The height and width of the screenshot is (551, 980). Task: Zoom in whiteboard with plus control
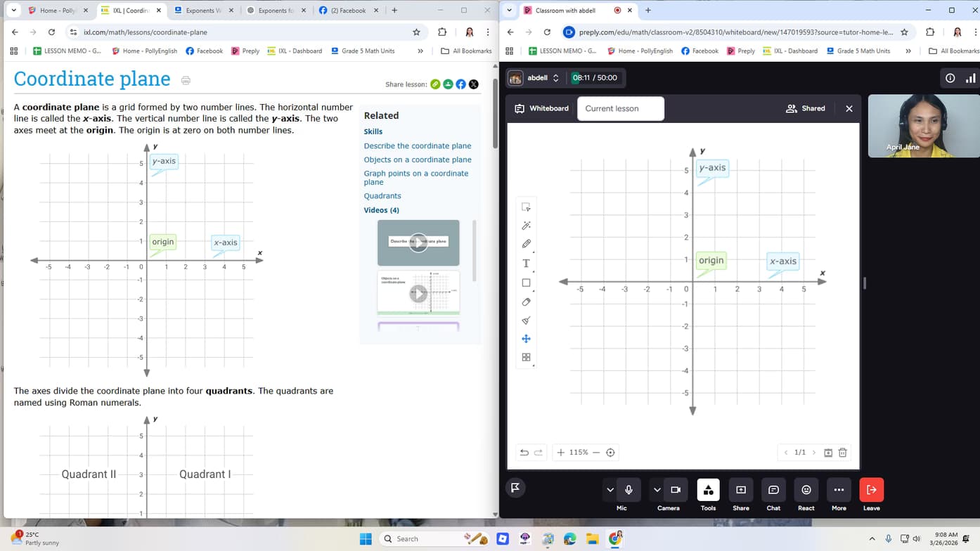tap(560, 453)
